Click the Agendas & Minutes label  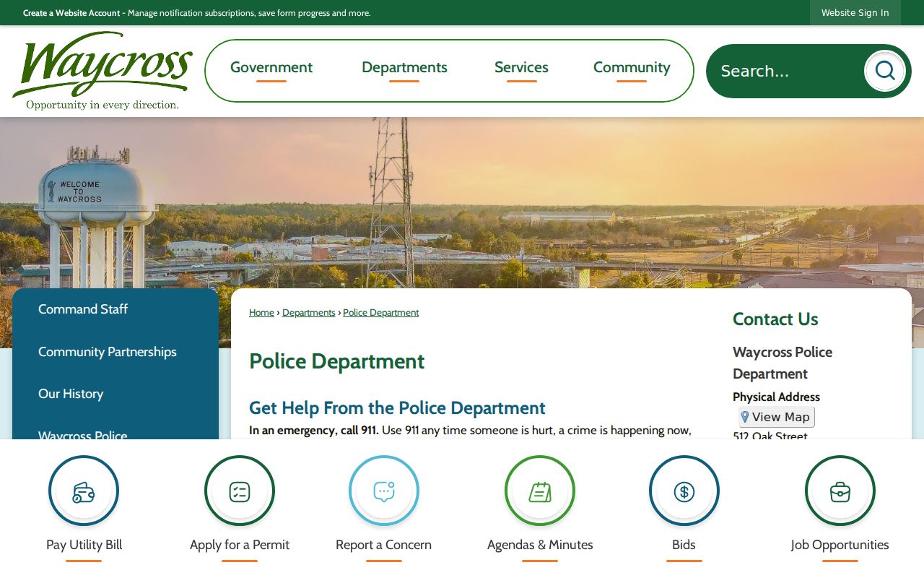[540, 545]
